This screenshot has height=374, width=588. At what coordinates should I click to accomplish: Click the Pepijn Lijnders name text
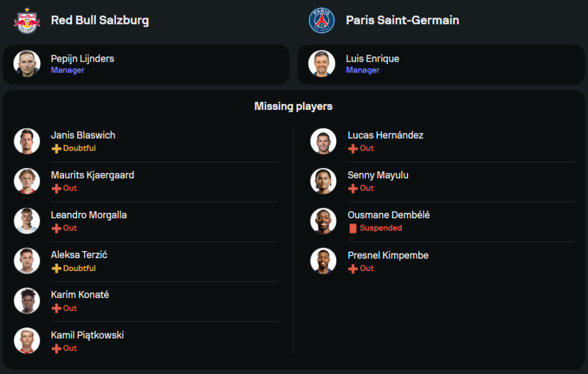82,59
